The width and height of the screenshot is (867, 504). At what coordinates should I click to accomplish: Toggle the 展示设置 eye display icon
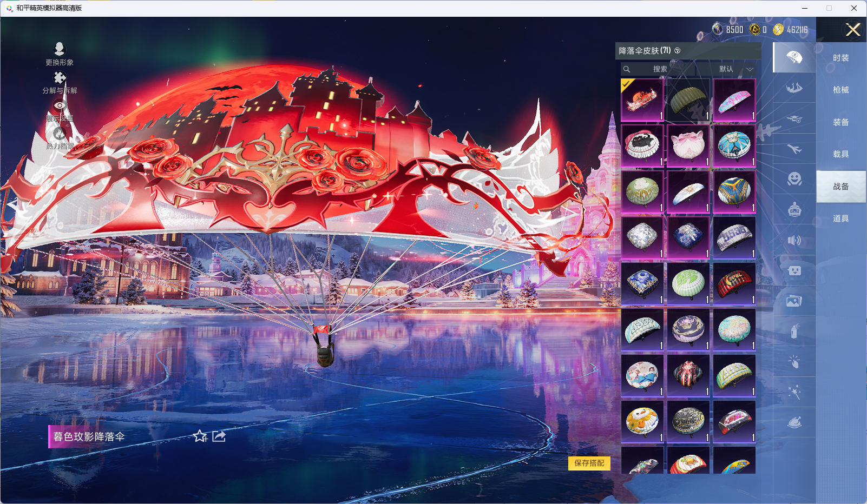pos(60,106)
